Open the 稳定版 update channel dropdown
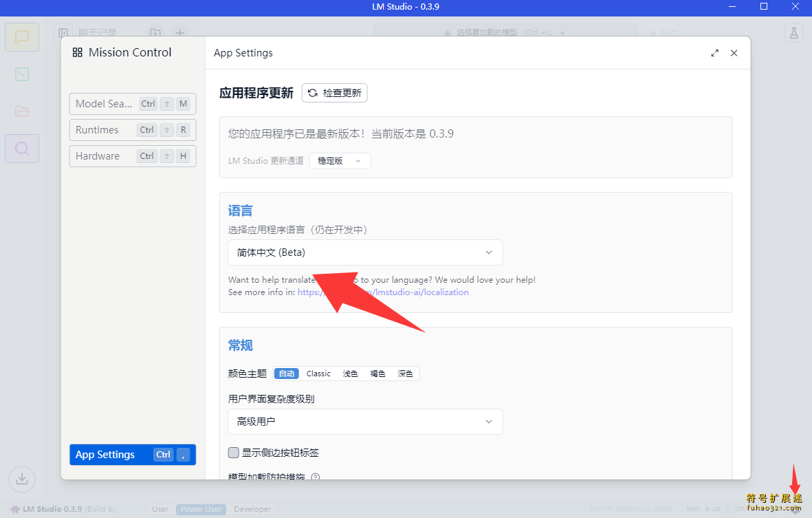 [x=340, y=160]
